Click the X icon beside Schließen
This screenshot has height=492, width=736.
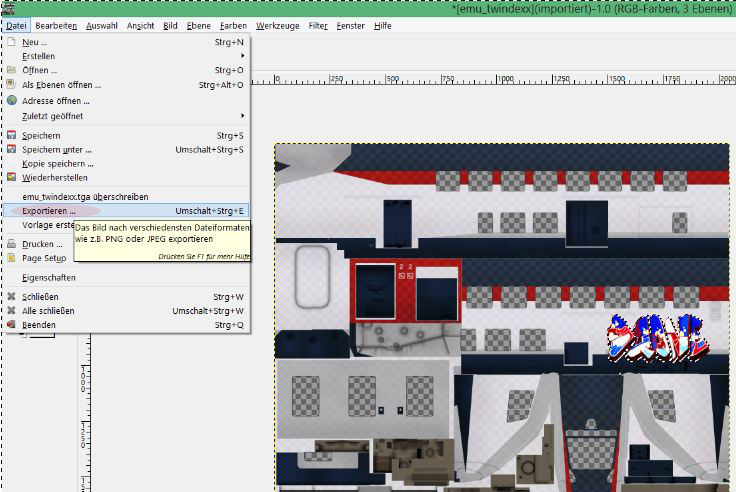tap(12, 297)
